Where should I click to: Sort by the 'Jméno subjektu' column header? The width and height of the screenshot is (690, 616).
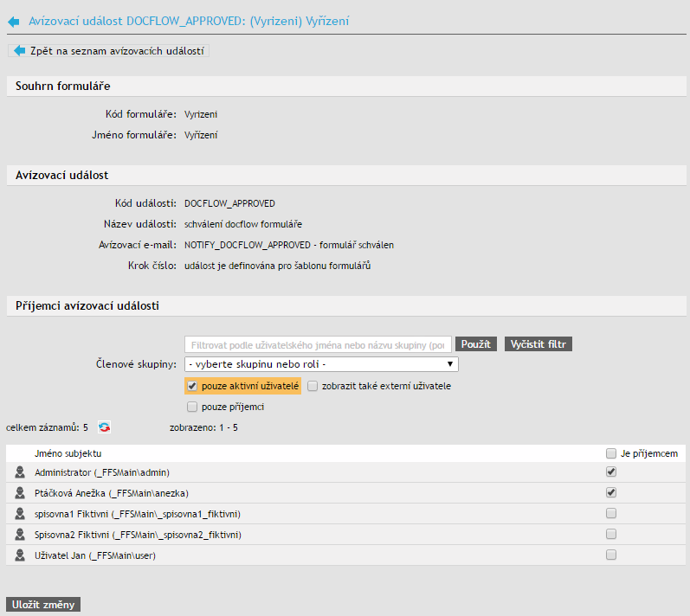click(x=68, y=453)
